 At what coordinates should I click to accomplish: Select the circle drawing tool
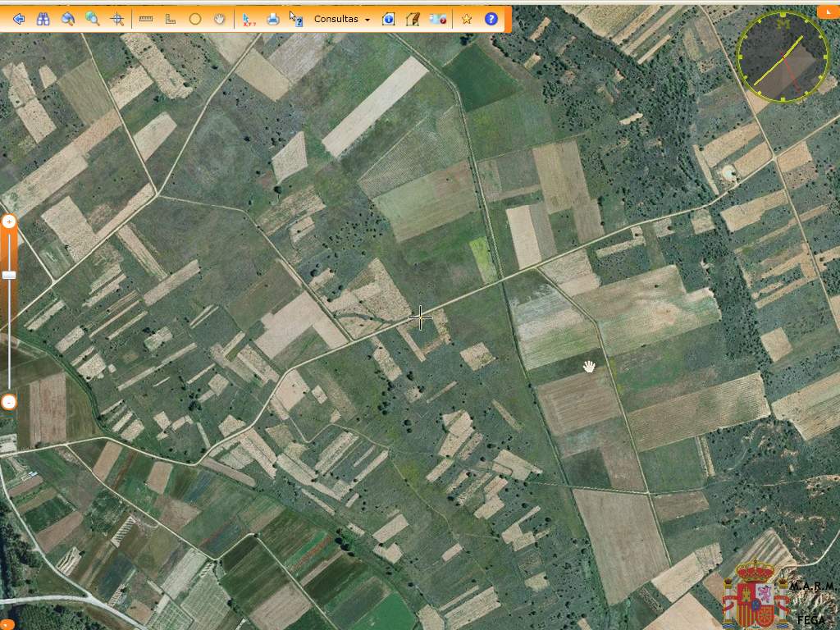195,19
